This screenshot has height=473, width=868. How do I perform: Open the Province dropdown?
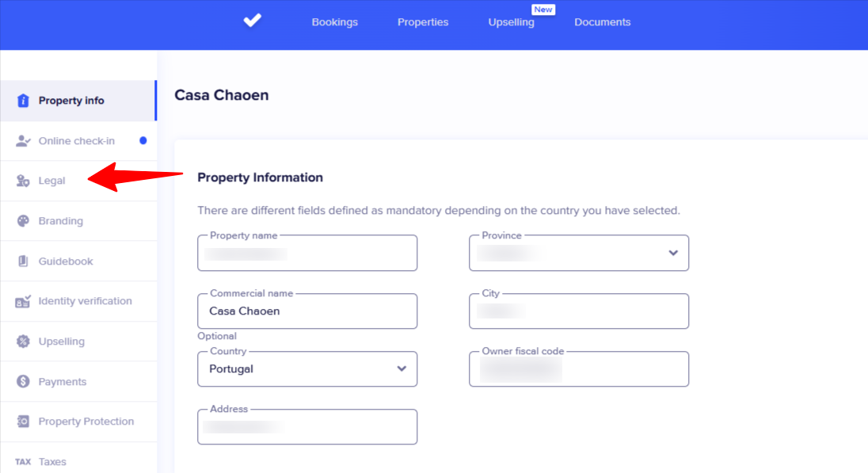click(673, 253)
